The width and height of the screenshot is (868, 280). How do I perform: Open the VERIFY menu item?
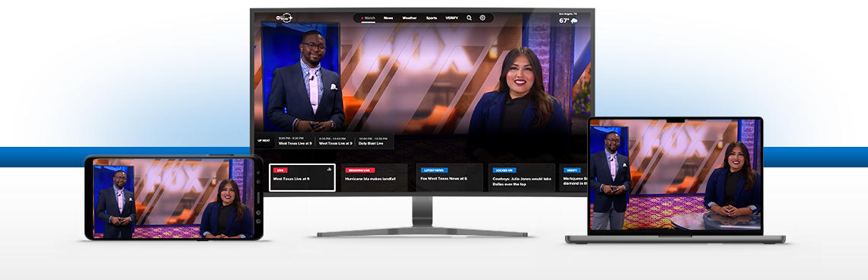point(452,17)
